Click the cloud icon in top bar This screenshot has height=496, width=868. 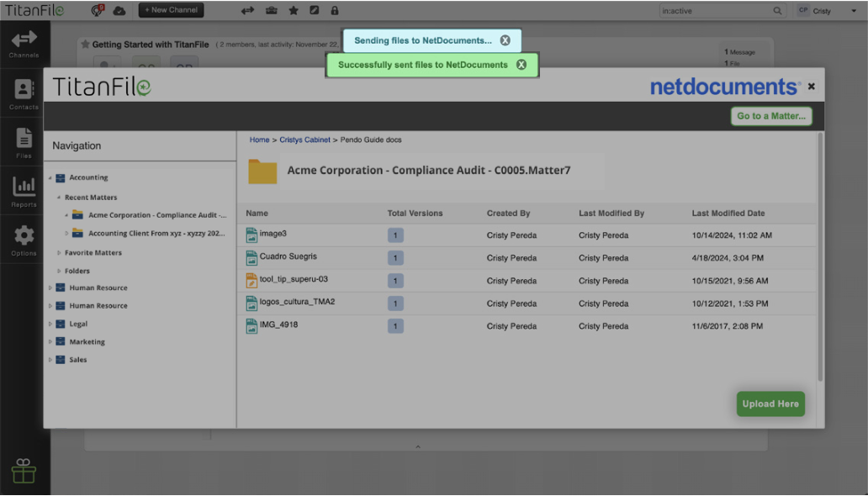tap(119, 11)
